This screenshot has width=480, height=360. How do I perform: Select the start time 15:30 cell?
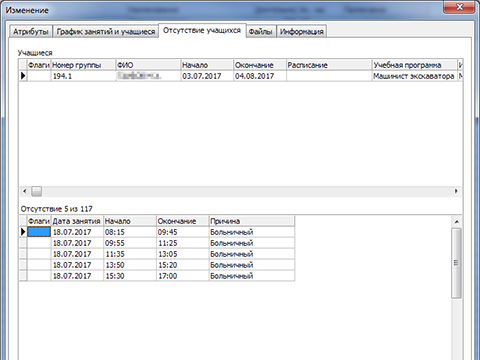click(130, 276)
